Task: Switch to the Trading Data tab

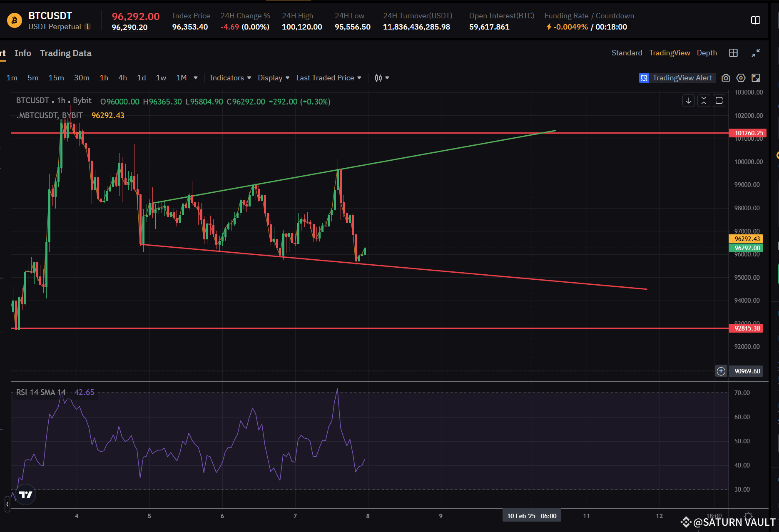Action: (x=66, y=53)
